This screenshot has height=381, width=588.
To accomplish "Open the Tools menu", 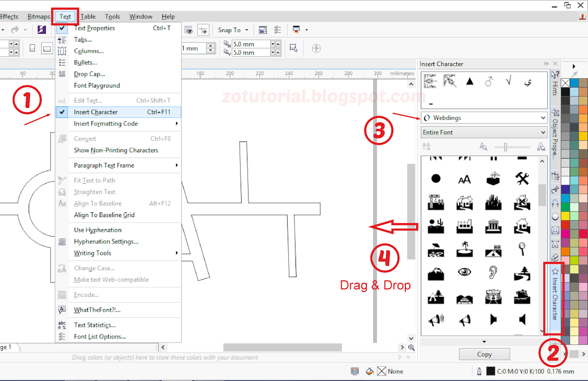I will pos(112,17).
